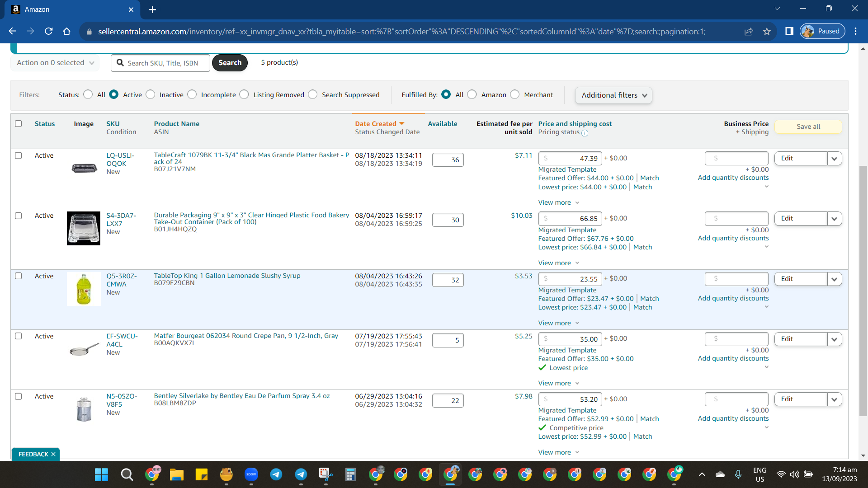
Task: Share this page from the address bar
Action: 749,31
